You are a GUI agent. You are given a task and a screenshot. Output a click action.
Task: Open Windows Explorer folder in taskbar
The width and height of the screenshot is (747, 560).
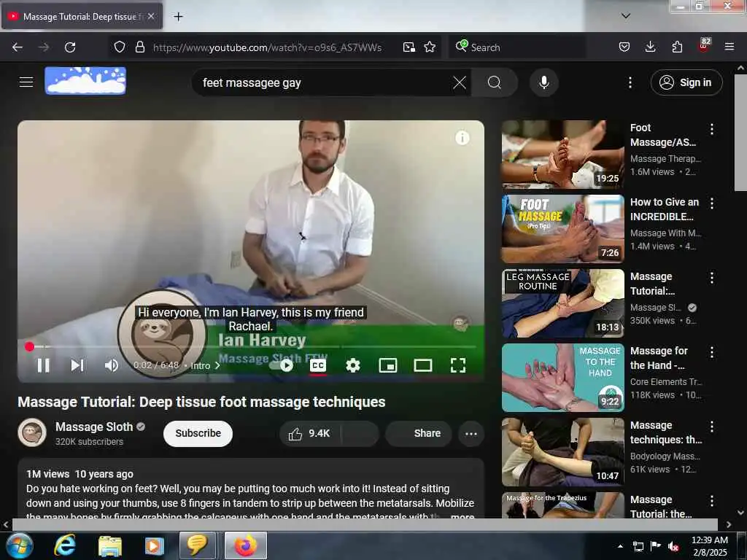(x=110, y=545)
